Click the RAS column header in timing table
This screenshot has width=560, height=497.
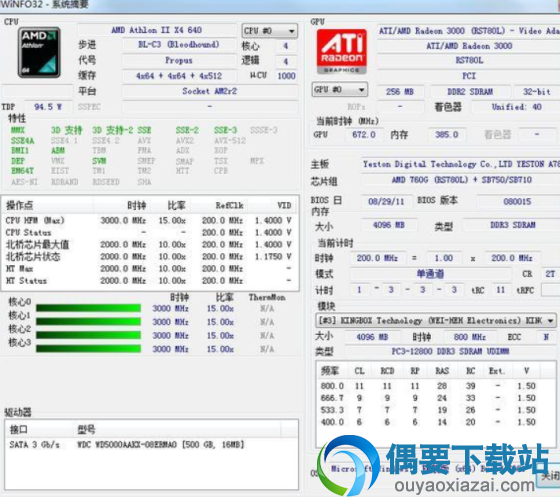point(442,371)
